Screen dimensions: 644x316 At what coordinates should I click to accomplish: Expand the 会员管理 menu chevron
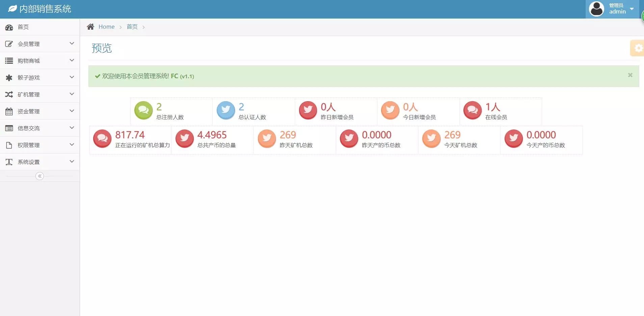click(72, 44)
